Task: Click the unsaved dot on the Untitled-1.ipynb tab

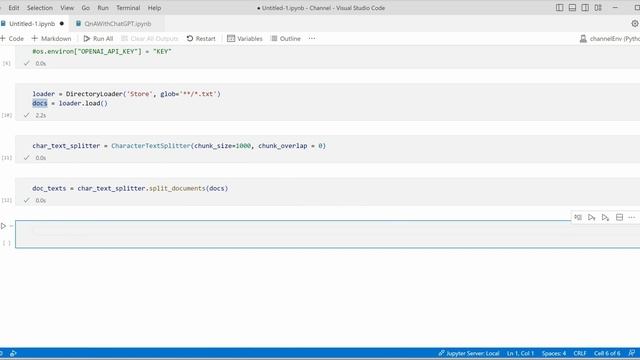Action: click(x=62, y=24)
